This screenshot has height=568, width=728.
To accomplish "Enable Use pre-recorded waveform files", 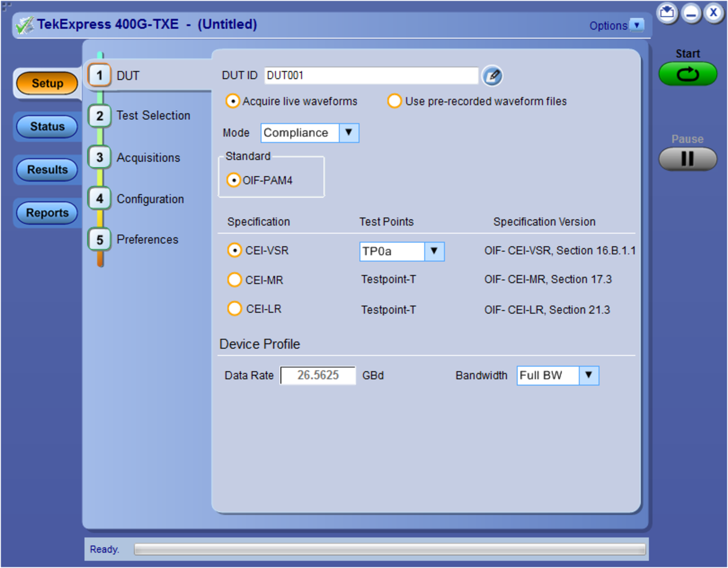I will point(395,101).
